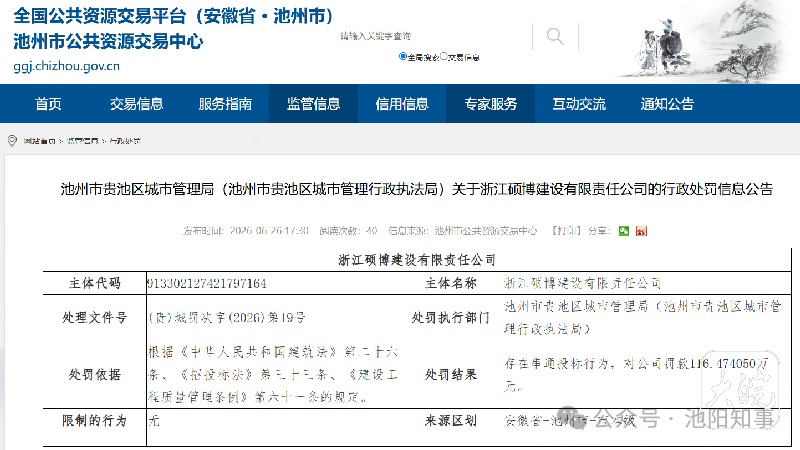Go to 网站首页 in the breadcrumb
Image resolution: width=800 pixels, height=450 pixels.
[x=39, y=141]
